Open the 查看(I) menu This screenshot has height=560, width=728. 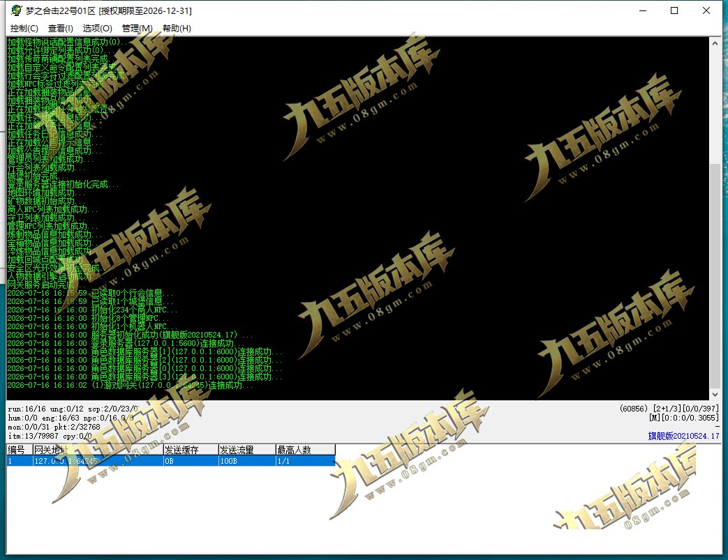tap(60, 29)
